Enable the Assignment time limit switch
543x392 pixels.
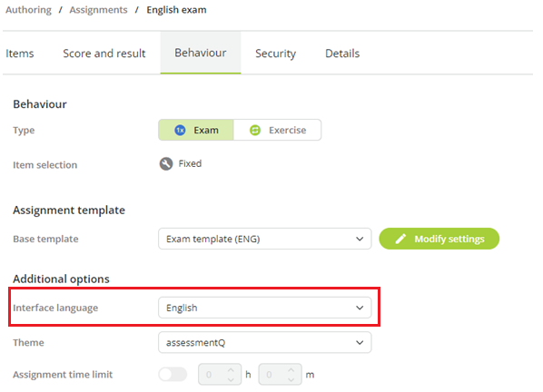tap(173, 375)
